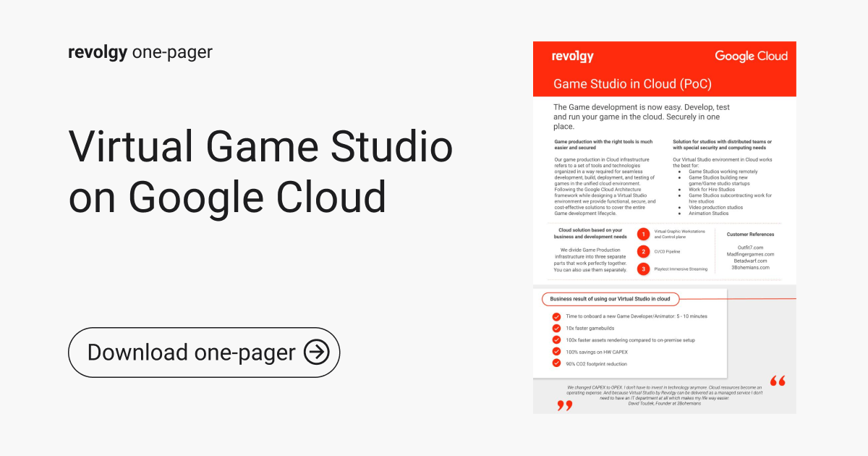The image size is (868, 456).
Task: Click the Download one-pager button
Action: 203,352
